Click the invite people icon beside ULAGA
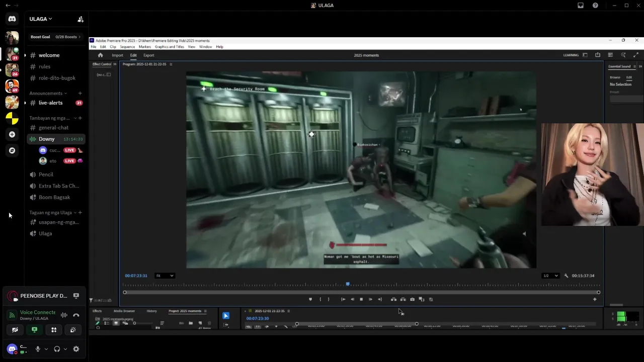 [x=80, y=19]
